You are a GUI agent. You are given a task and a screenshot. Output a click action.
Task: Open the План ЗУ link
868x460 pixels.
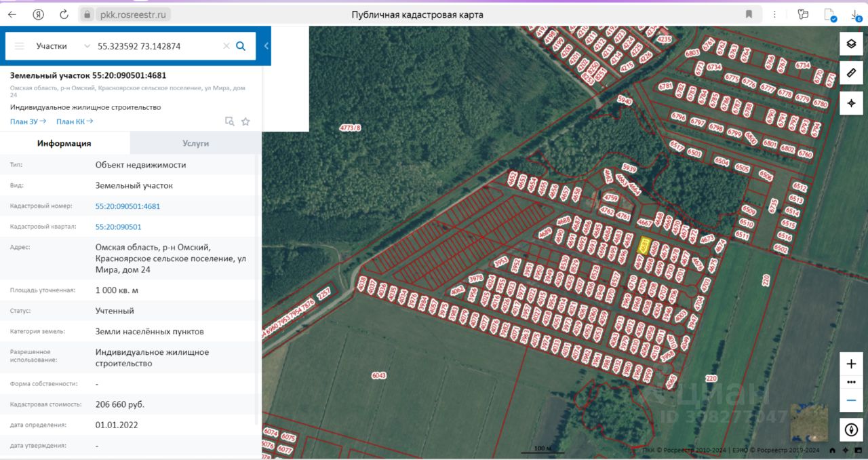coord(28,121)
